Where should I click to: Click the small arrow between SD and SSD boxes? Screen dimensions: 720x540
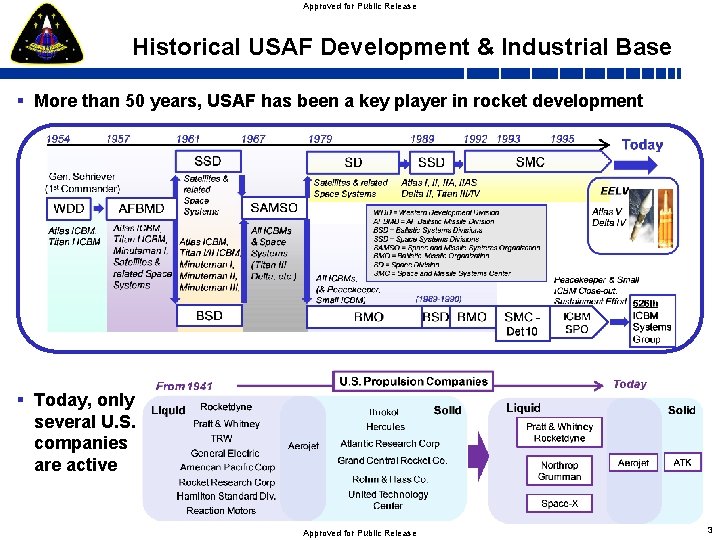(x=404, y=163)
